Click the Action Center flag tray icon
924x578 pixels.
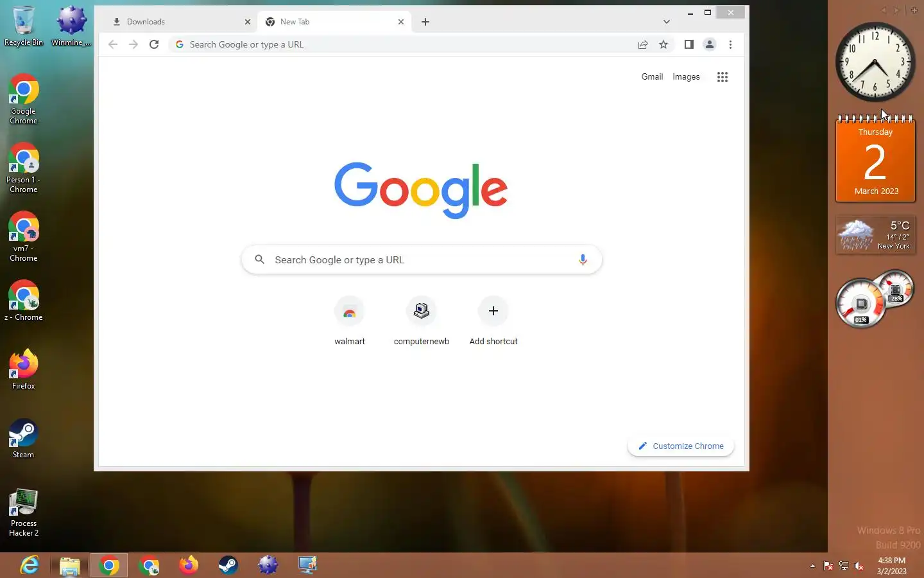pyautogui.click(x=828, y=566)
